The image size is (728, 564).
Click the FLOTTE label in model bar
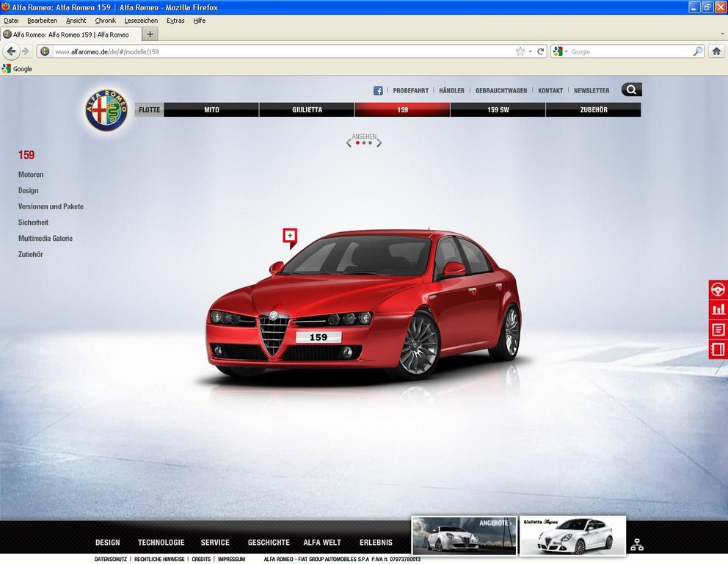click(x=150, y=109)
